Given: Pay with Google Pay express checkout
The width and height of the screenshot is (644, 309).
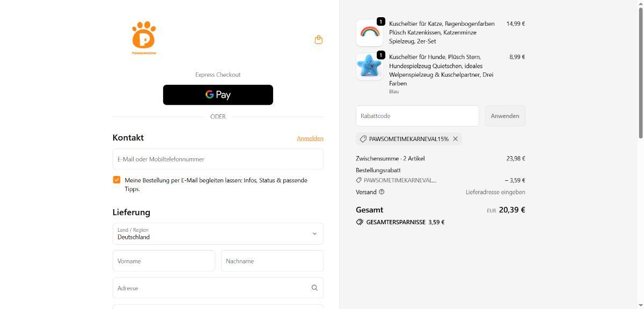Looking at the screenshot, I should (x=218, y=95).
